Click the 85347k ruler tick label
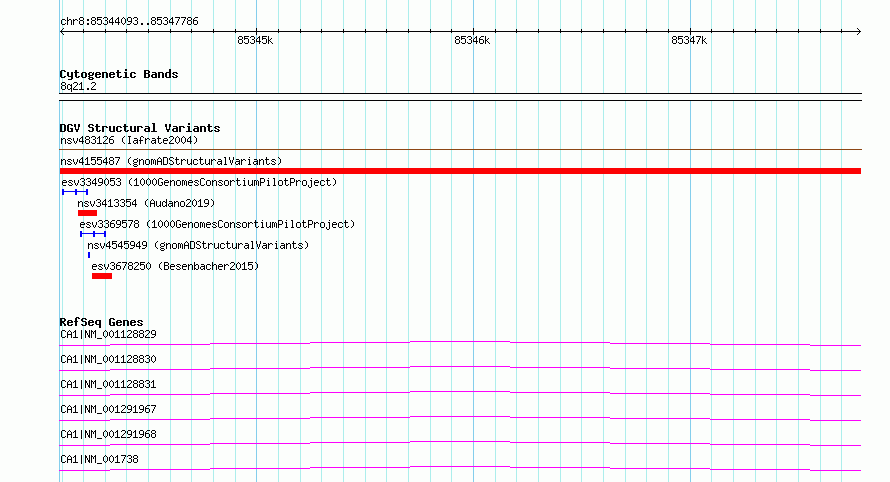890x482 pixels. click(x=689, y=40)
